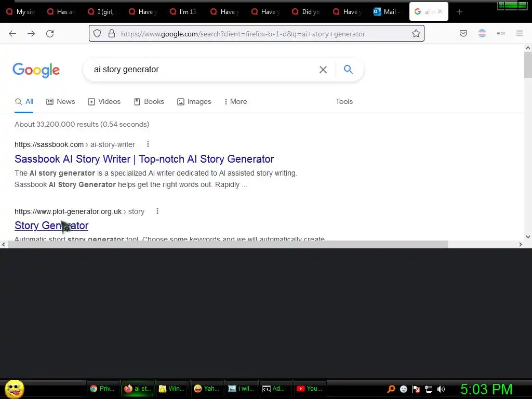Screen dimensions: 532x399
Task: Switch to the 'I (girl,' browser tab
Action: tap(102, 12)
